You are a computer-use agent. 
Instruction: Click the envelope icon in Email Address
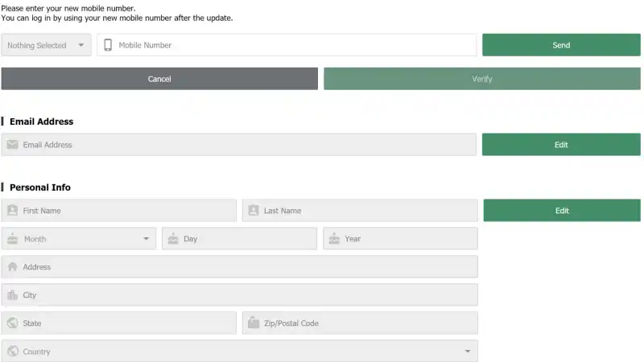tap(12, 145)
